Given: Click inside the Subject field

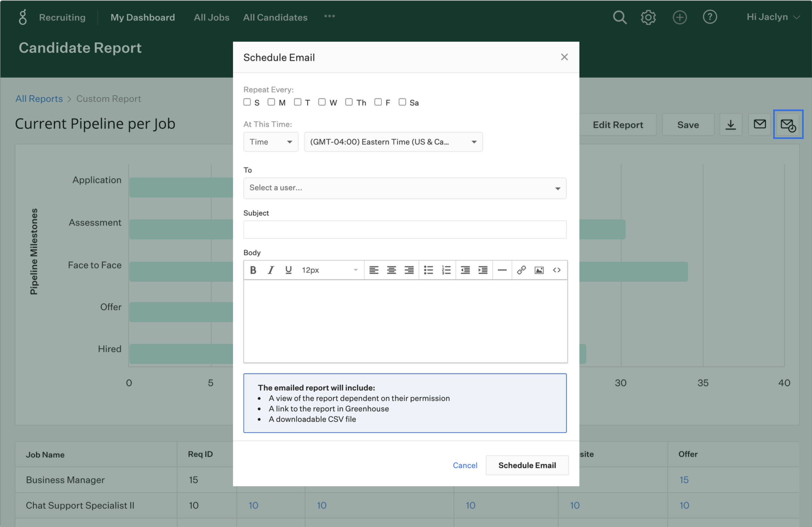Looking at the screenshot, I should [405, 229].
